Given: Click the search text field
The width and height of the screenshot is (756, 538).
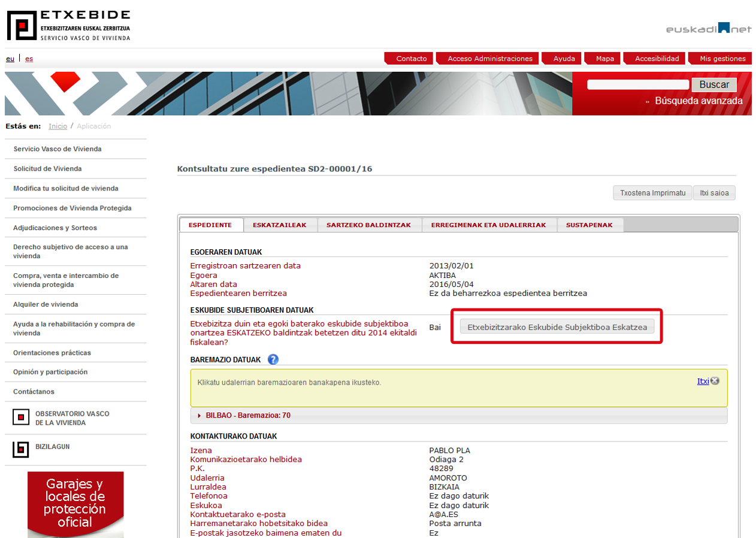Looking at the screenshot, I should 638,85.
